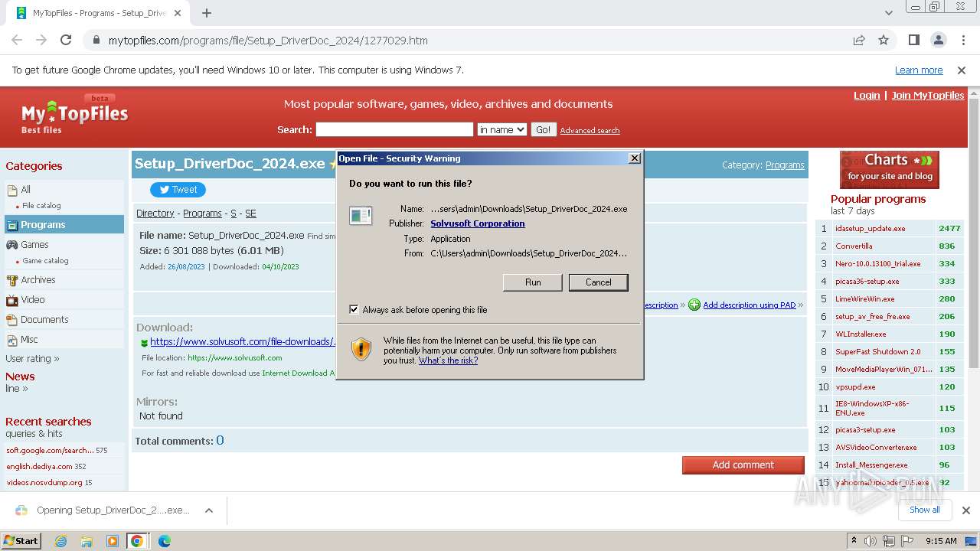This screenshot has width=980, height=551.
Task: Click the volume speaker tray icon
Action: click(x=871, y=541)
